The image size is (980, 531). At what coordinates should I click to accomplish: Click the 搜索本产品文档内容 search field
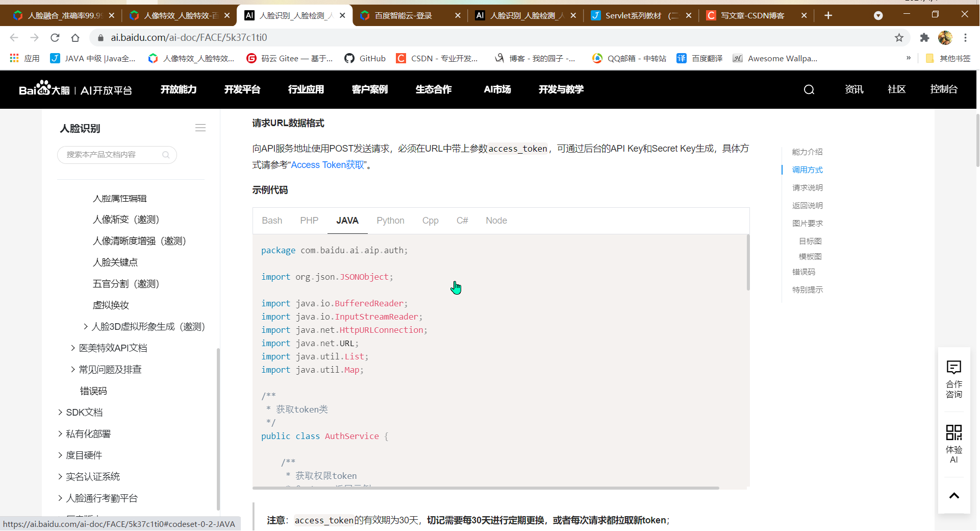click(117, 155)
